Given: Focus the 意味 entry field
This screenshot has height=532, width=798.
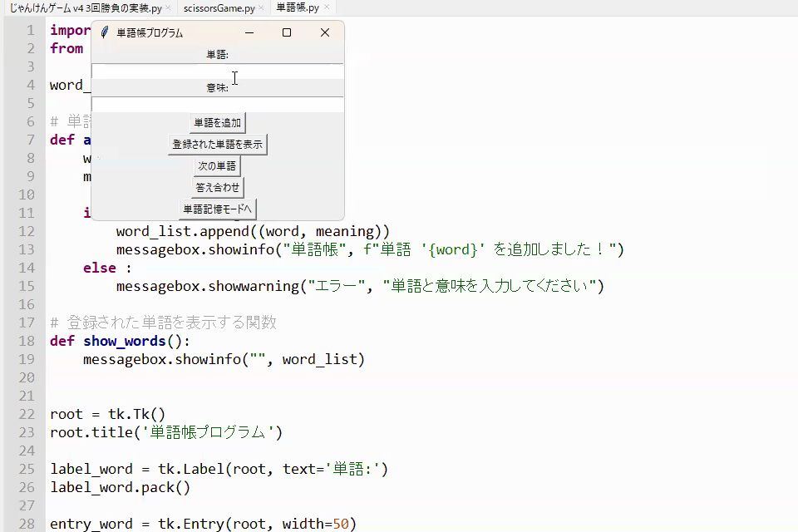Looking at the screenshot, I should click(x=217, y=105).
